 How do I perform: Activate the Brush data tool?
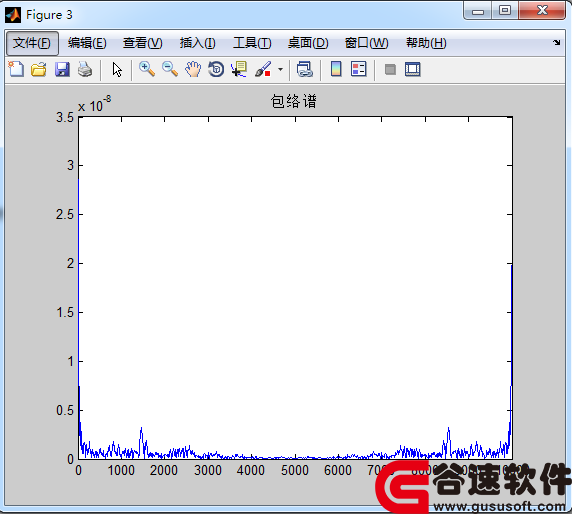pyautogui.click(x=263, y=69)
